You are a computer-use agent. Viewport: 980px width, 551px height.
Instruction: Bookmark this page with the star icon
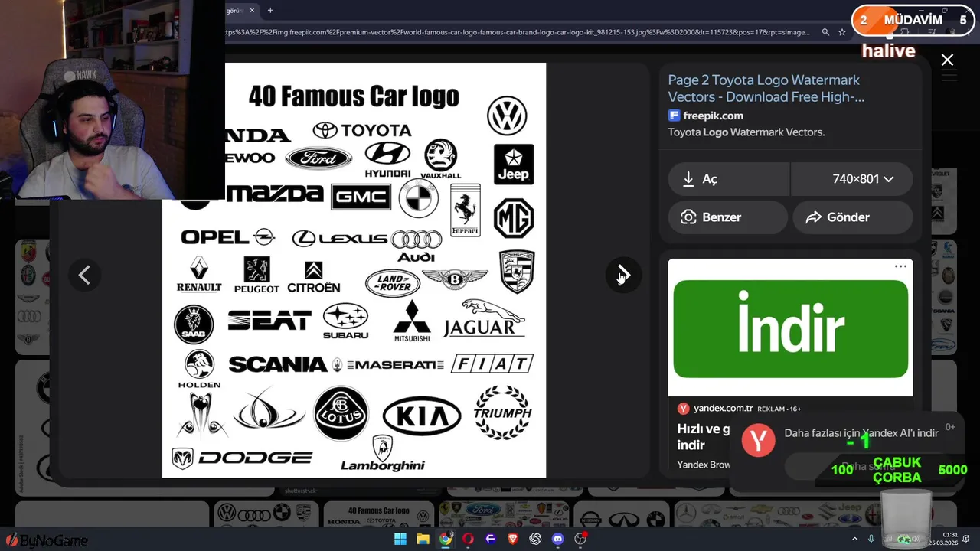pos(842,32)
